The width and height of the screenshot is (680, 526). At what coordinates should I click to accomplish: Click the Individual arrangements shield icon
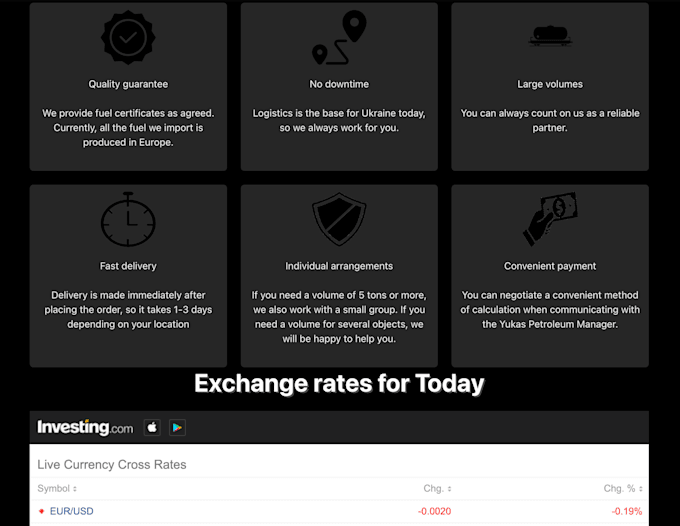339,219
